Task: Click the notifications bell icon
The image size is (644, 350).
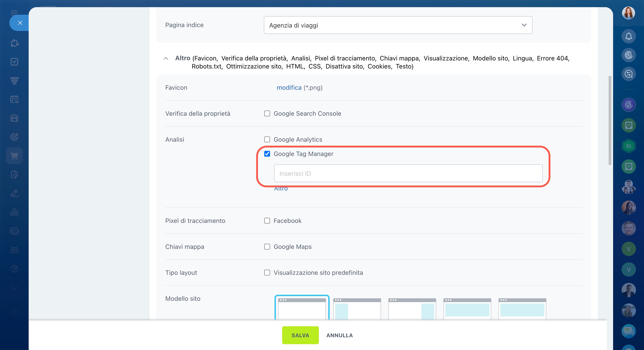Action: point(628,36)
